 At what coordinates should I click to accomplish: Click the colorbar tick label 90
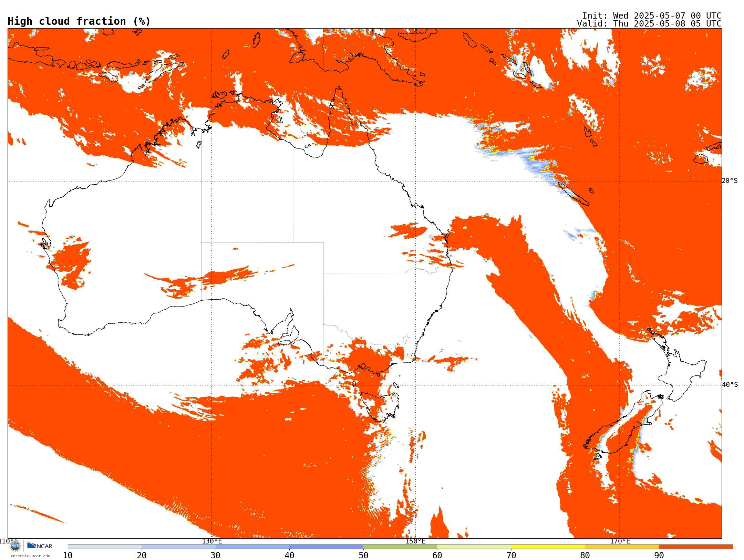point(659,556)
